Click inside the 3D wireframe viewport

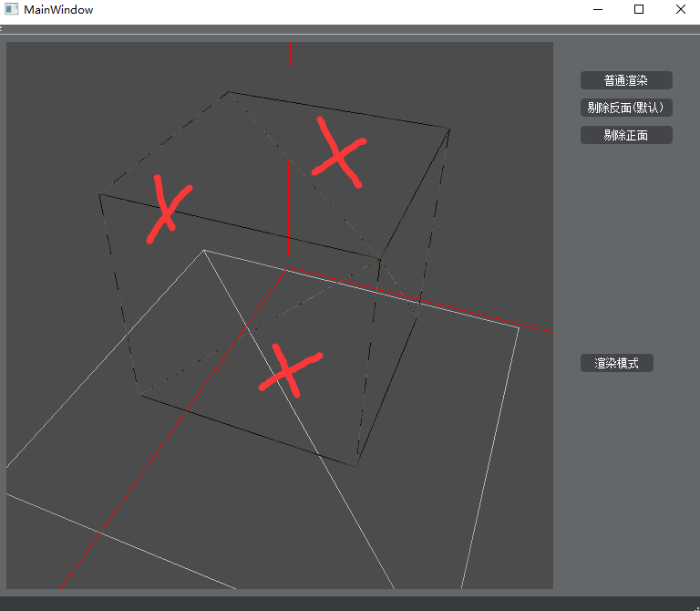point(280,316)
